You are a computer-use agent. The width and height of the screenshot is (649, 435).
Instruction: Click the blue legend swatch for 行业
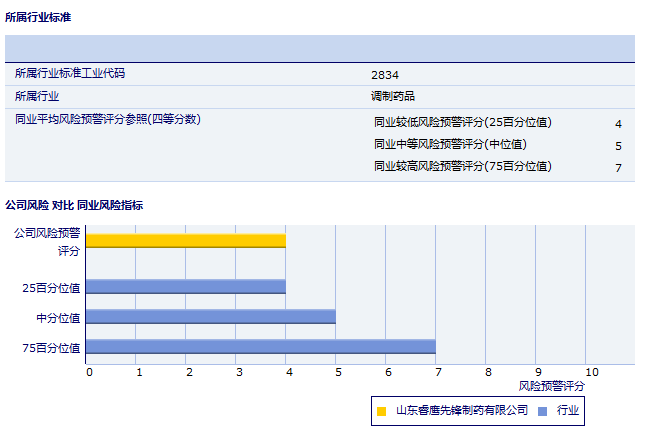tap(542, 411)
